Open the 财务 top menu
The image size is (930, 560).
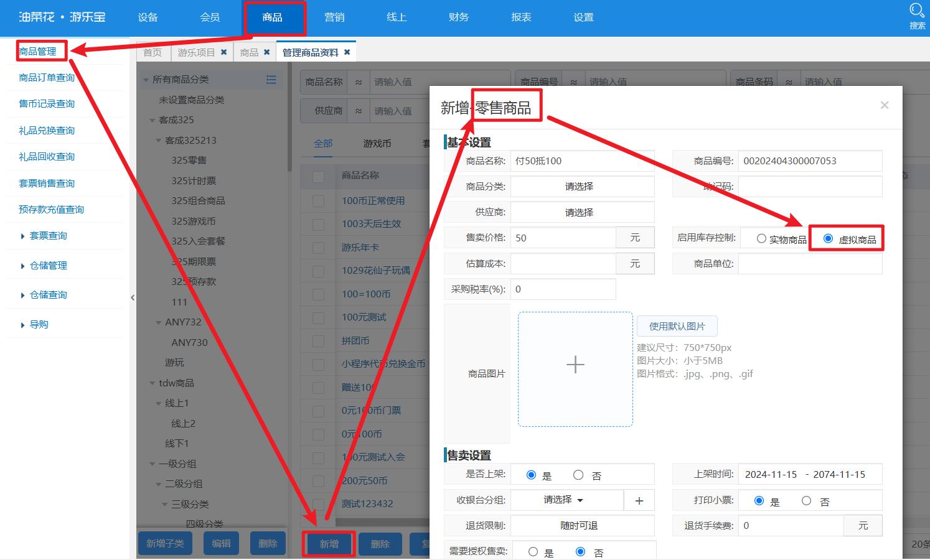[459, 17]
